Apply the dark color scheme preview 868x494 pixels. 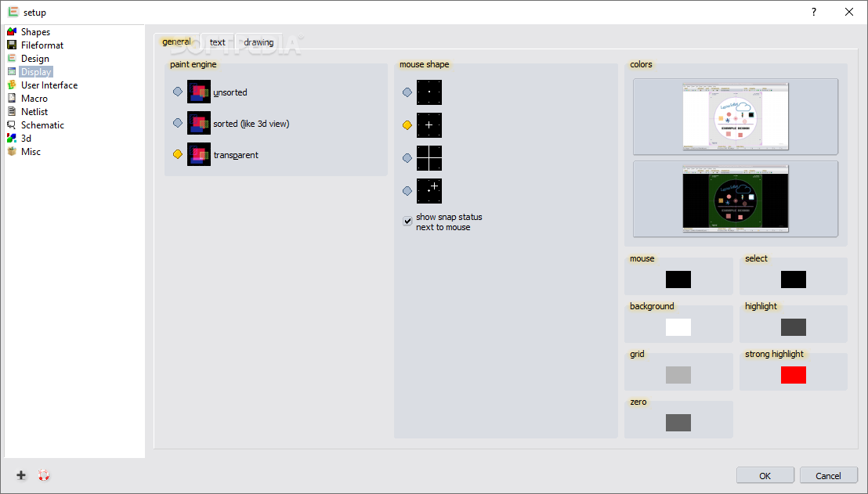click(735, 199)
